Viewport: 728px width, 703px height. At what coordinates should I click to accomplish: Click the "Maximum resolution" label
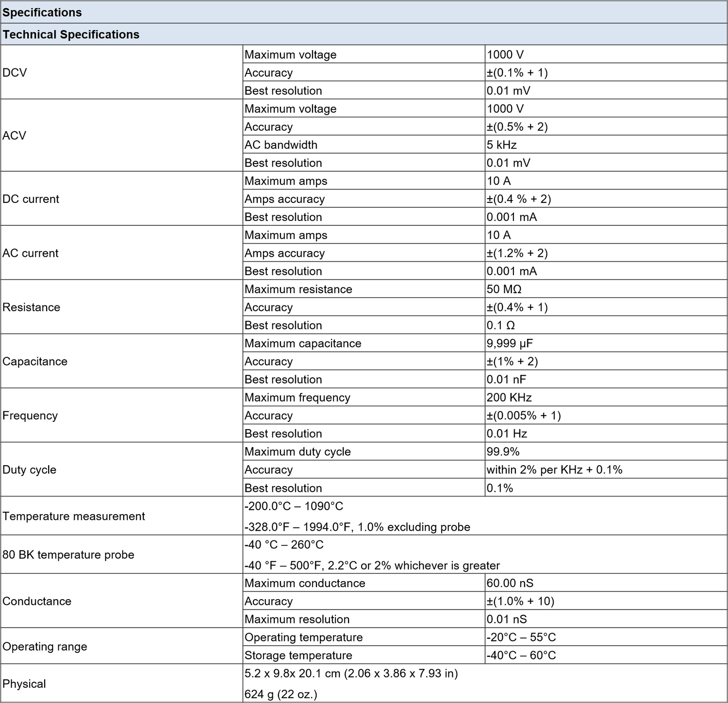click(x=297, y=619)
